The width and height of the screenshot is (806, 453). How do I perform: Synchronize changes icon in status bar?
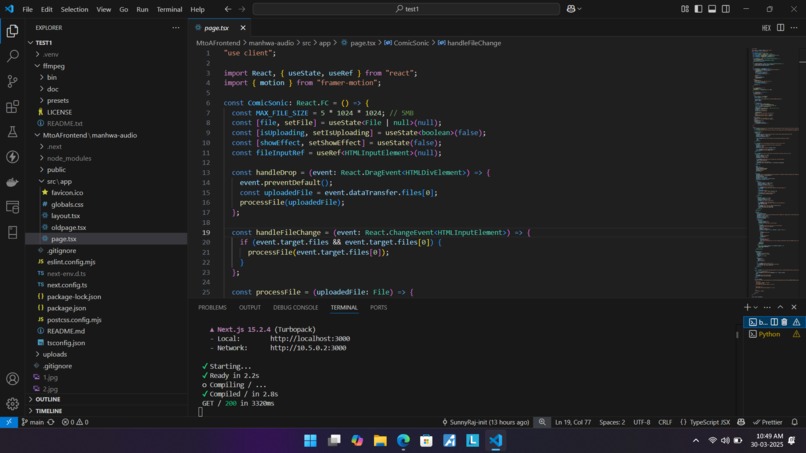tap(51, 422)
